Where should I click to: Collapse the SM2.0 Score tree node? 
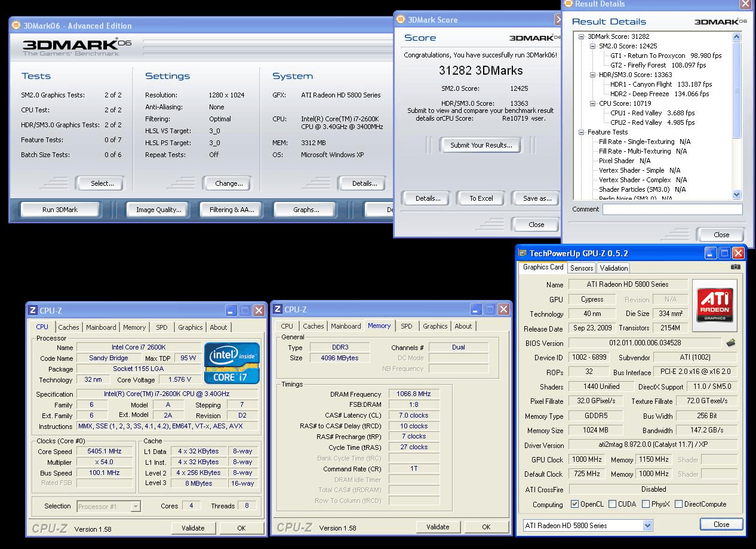[592, 46]
